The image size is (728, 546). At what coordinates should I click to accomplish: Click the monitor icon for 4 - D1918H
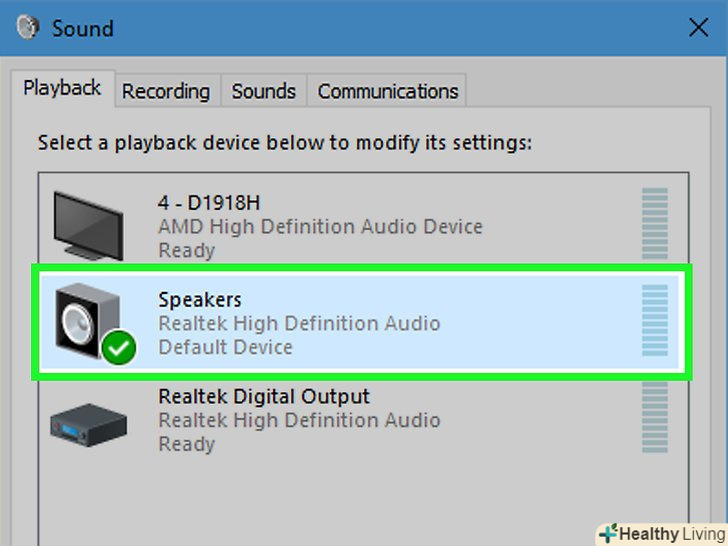coord(87,226)
